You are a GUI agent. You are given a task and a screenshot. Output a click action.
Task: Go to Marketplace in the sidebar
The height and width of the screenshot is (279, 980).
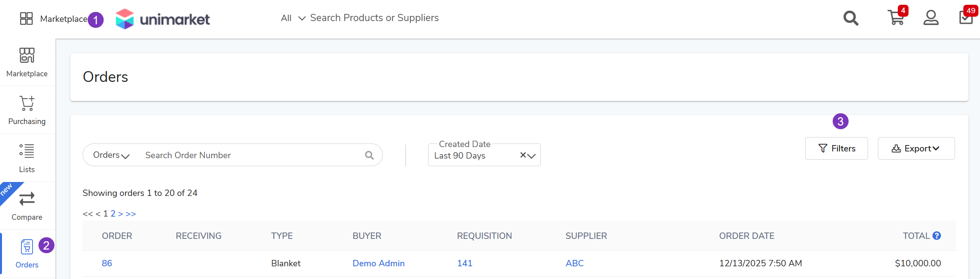point(27,62)
